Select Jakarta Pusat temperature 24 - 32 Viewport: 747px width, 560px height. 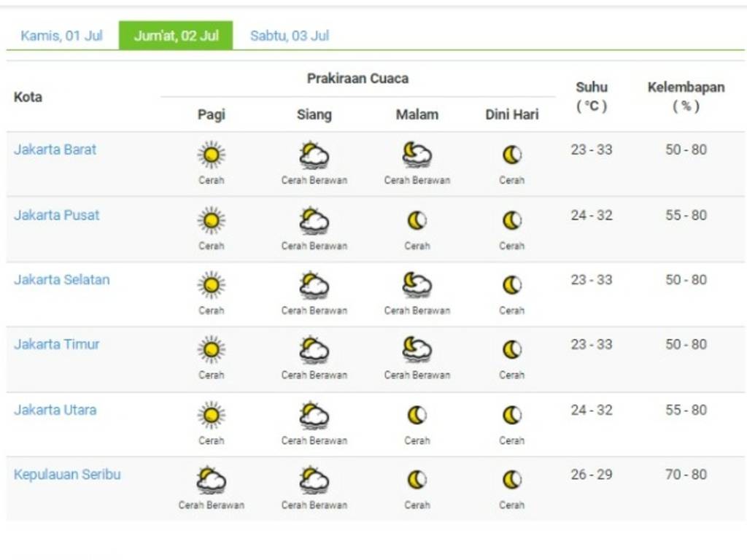[592, 215]
